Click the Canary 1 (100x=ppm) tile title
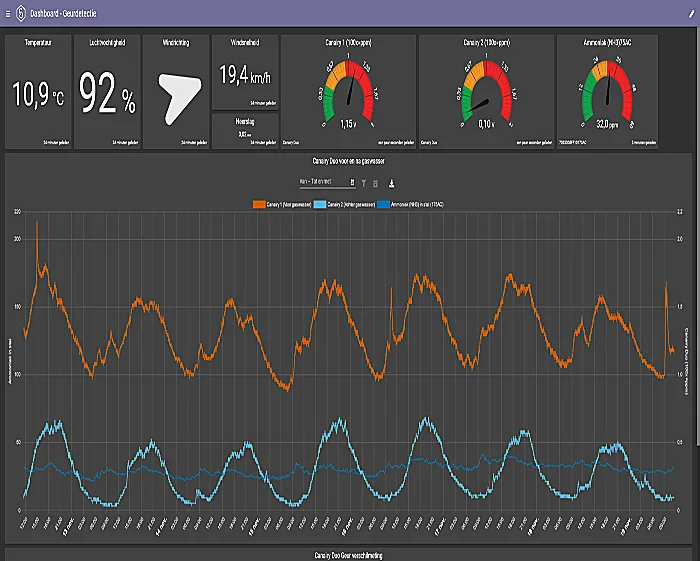 pyautogui.click(x=348, y=43)
